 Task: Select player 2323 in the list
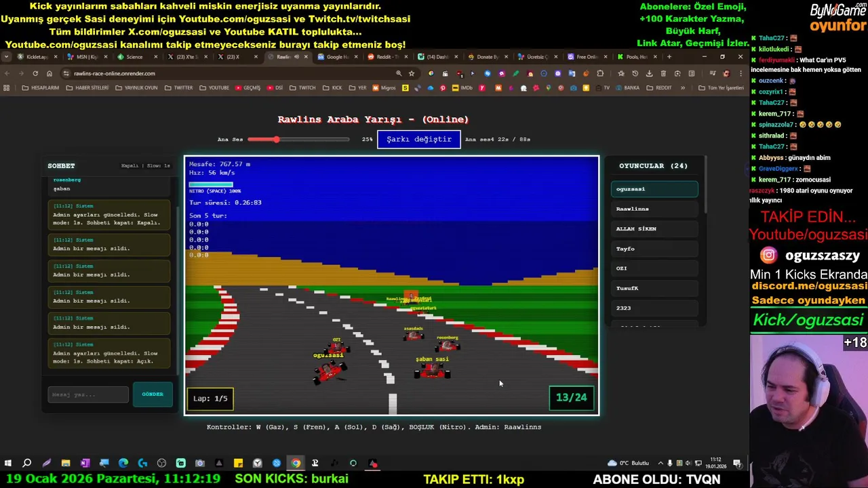pyautogui.click(x=654, y=308)
